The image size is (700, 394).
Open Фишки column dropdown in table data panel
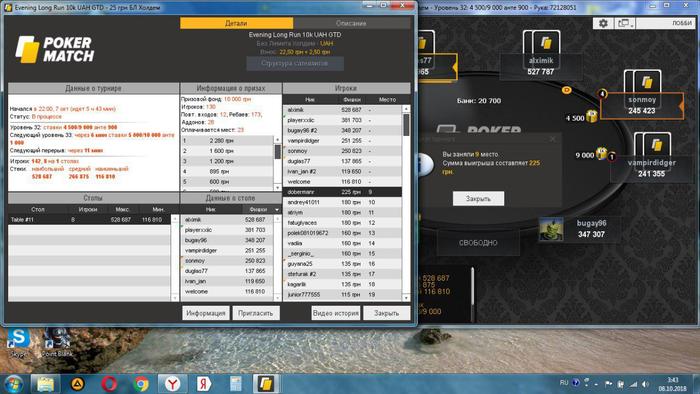(x=277, y=209)
